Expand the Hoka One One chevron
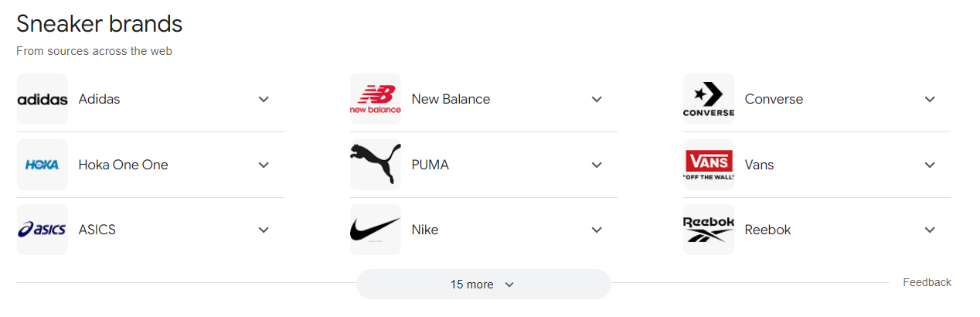 [264, 165]
